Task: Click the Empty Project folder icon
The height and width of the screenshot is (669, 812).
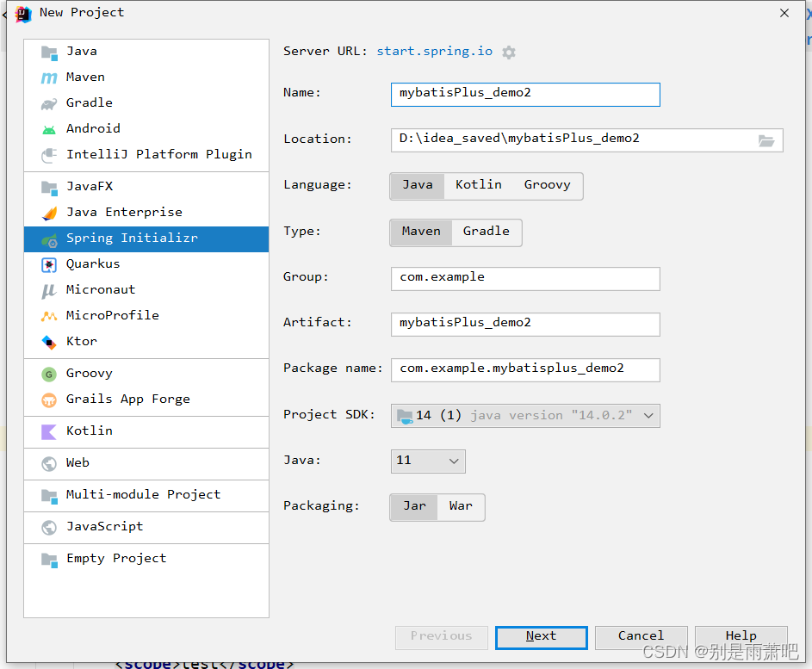Action: coord(49,560)
